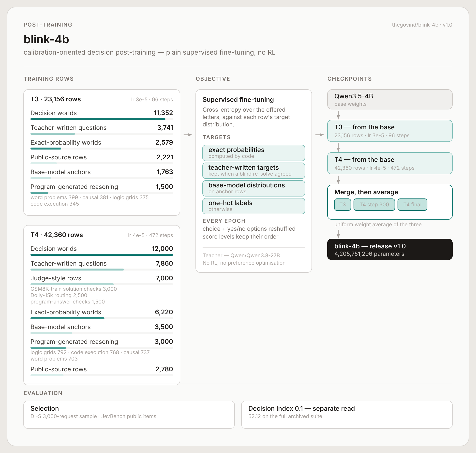The image size is (476, 453).
Task: Click "uniform weight average of the three" caption
Action: (x=378, y=225)
